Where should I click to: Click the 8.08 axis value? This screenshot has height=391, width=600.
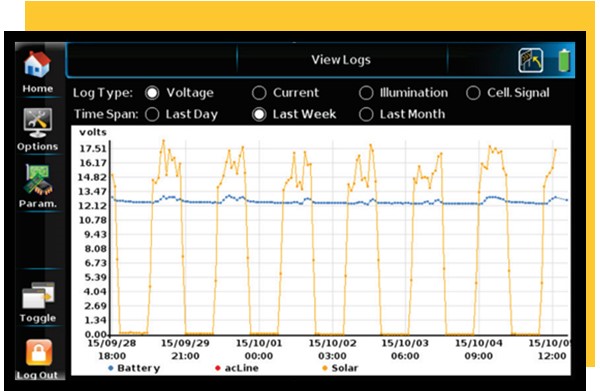click(96, 249)
